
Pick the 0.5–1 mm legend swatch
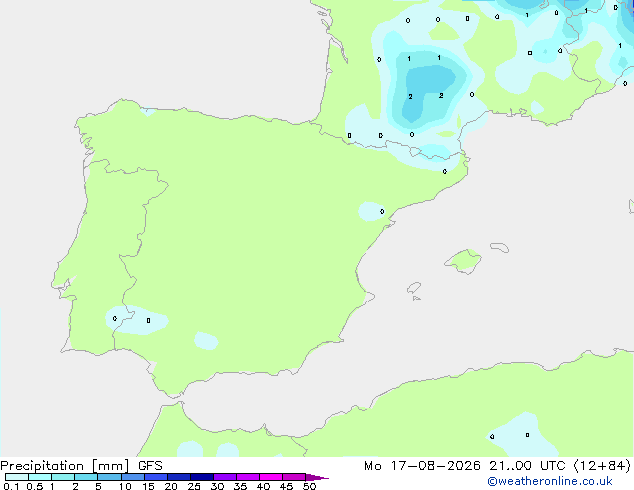point(40,477)
